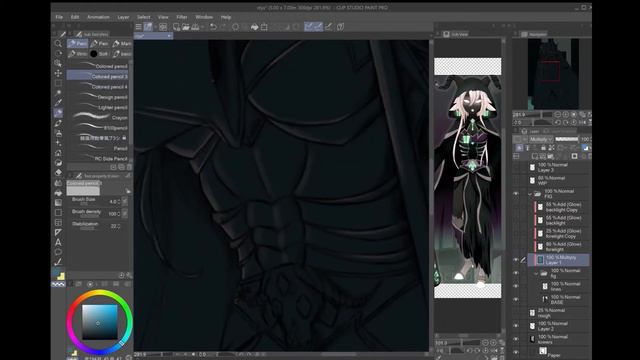Click the Scale/Rotate transform icon

(264, 27)
